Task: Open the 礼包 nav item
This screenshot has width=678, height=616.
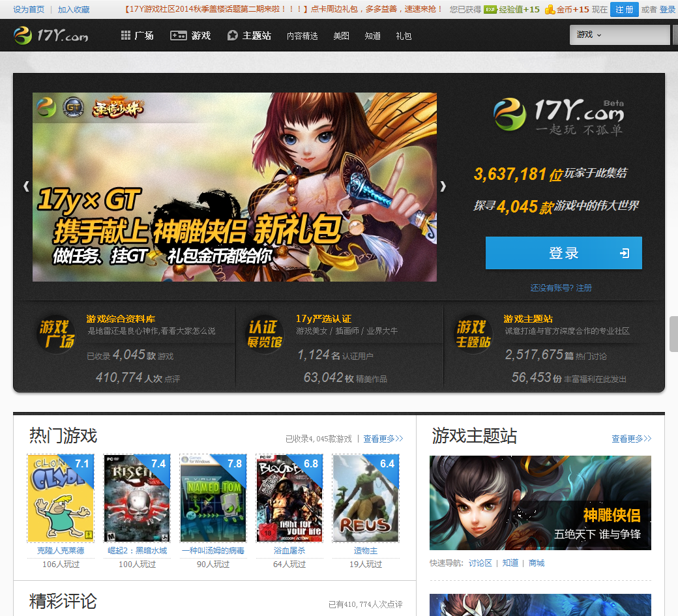Action: (404, 36)
